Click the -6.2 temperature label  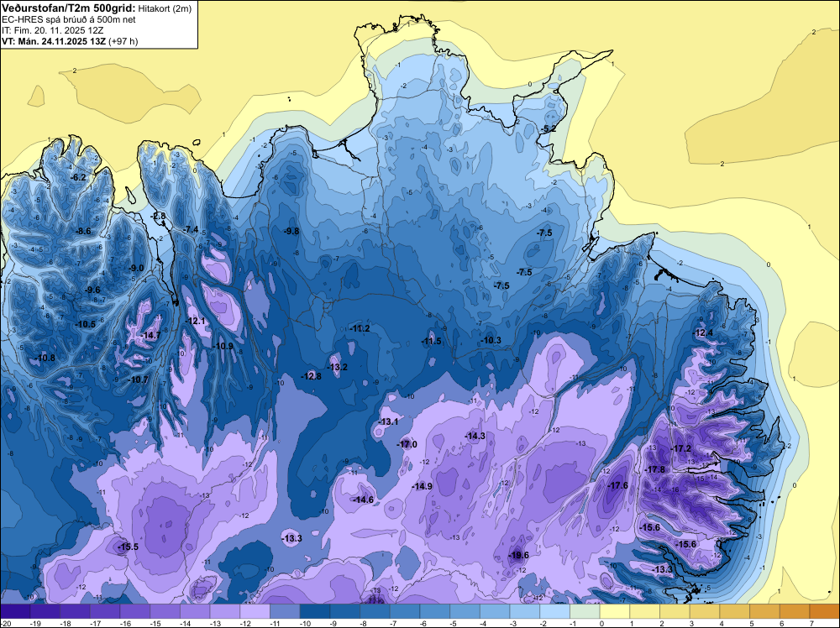[79, 177]
